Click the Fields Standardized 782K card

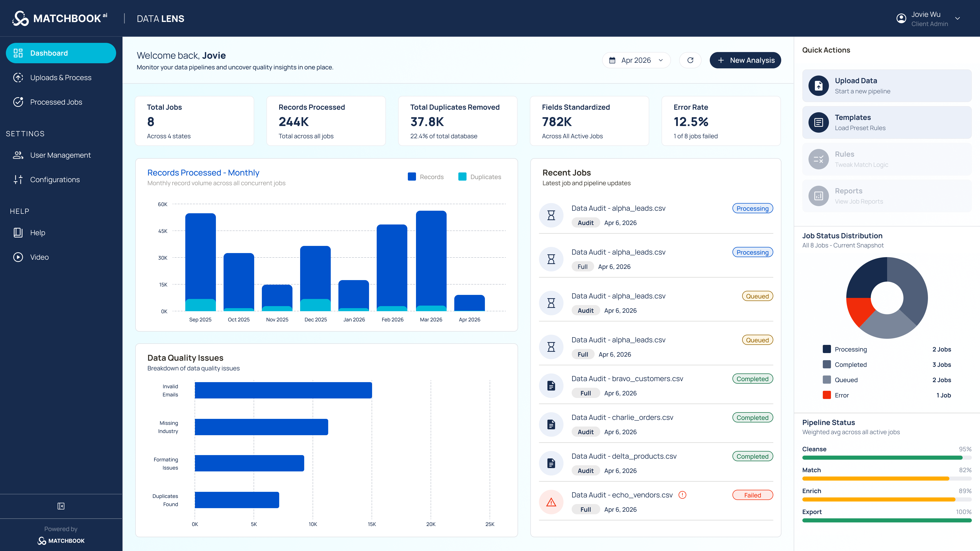(589, 121)
